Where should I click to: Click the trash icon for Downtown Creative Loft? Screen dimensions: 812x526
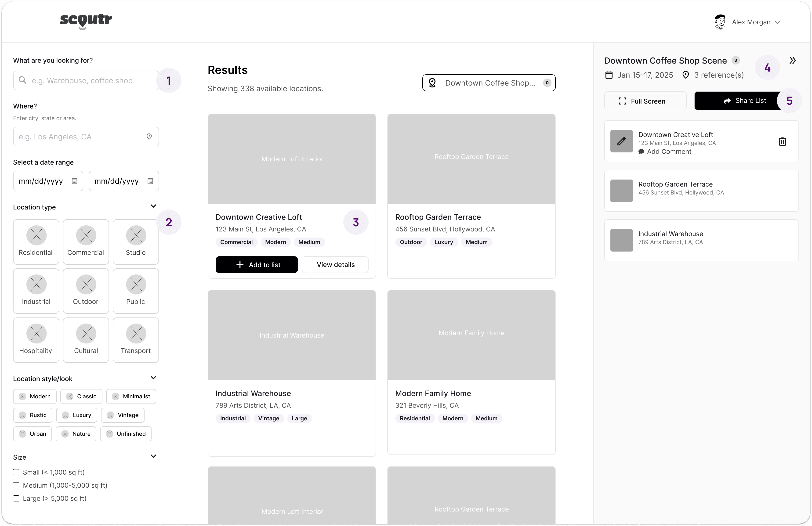pos(782,142)
